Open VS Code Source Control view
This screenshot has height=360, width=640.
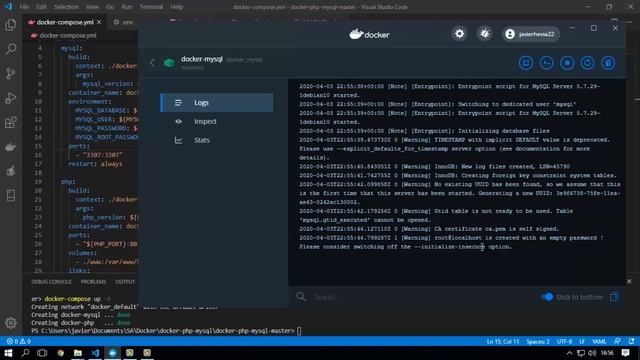pos(11,74)
